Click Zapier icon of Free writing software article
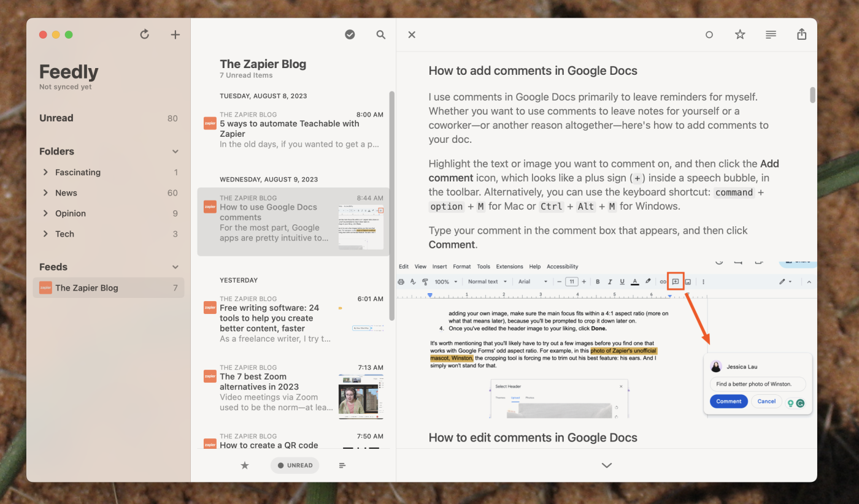 pyautogui.click(x=210, y=307)
